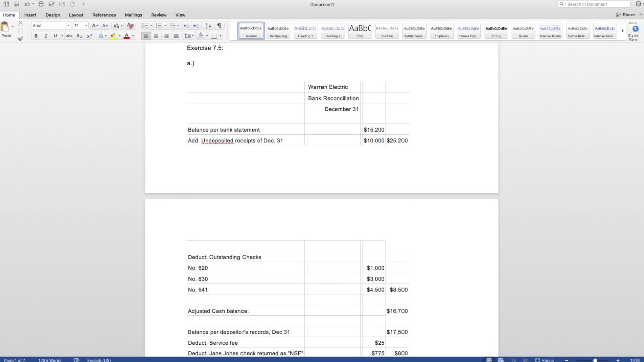The image size is (644, 362).
Task: Decrease font size with the small A icon
Action: (x=105, y=26)
